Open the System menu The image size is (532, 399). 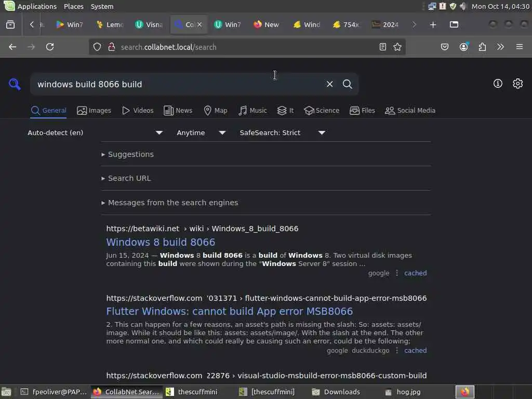coord(102,6)
